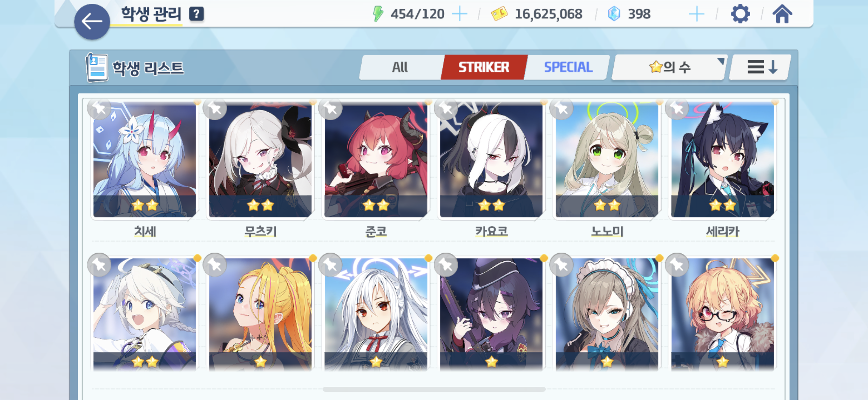The width and height of the screenshot is (868, 400).
Task: Open the ★의 수 sort dropdown
Action: tap(669, 67)
